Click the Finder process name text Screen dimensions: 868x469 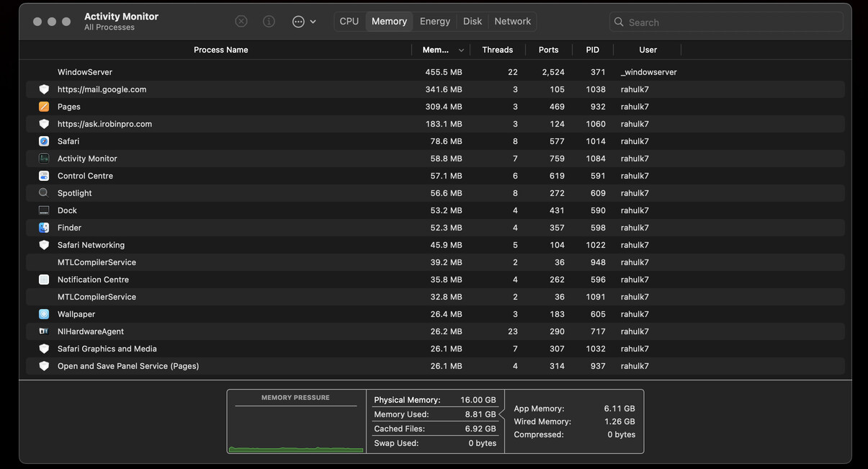[x=69, y=228]
